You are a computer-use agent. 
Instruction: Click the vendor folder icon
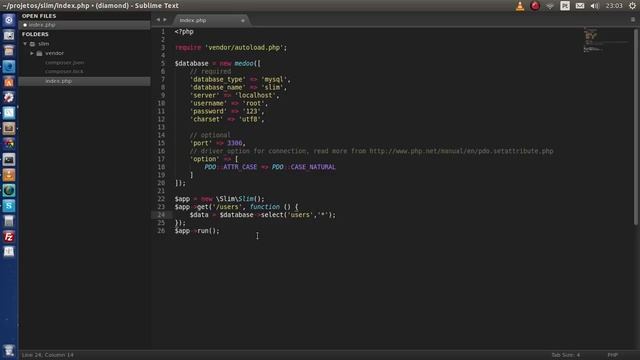[x=39, y=53]
